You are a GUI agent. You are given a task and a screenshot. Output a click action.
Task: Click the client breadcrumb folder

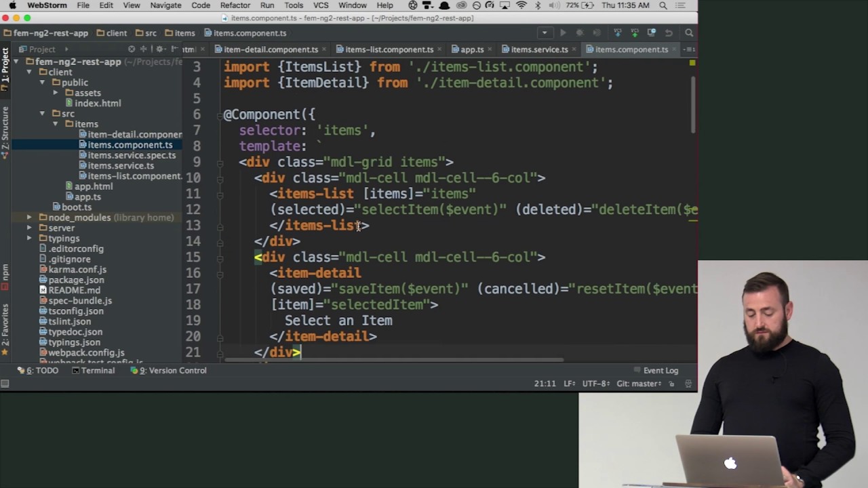point(111,33)
